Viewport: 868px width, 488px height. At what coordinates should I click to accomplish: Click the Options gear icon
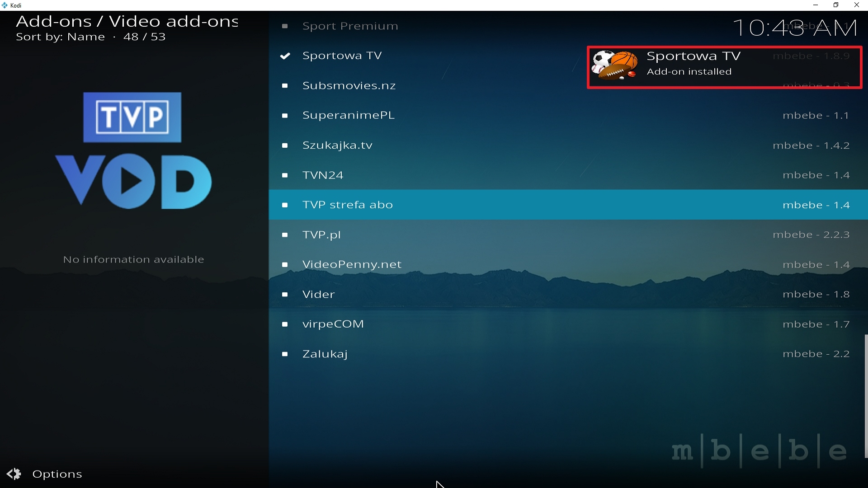pyautogui.click(x=14, y=474)
